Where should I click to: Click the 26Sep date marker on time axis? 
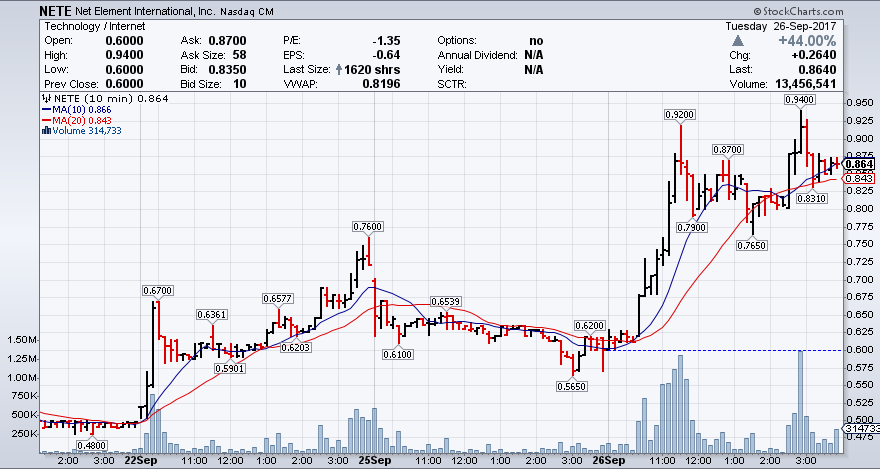607,462
